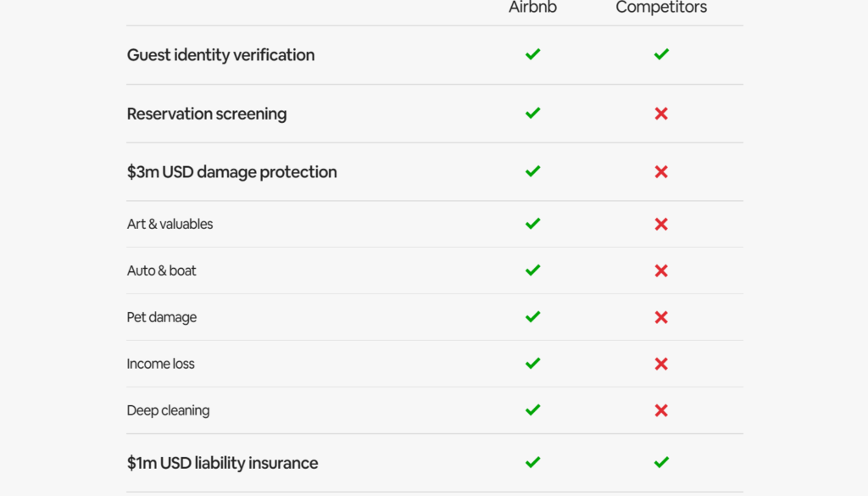Click the Art & valuables row label
868x496 pixels.
tap(170, 224)
